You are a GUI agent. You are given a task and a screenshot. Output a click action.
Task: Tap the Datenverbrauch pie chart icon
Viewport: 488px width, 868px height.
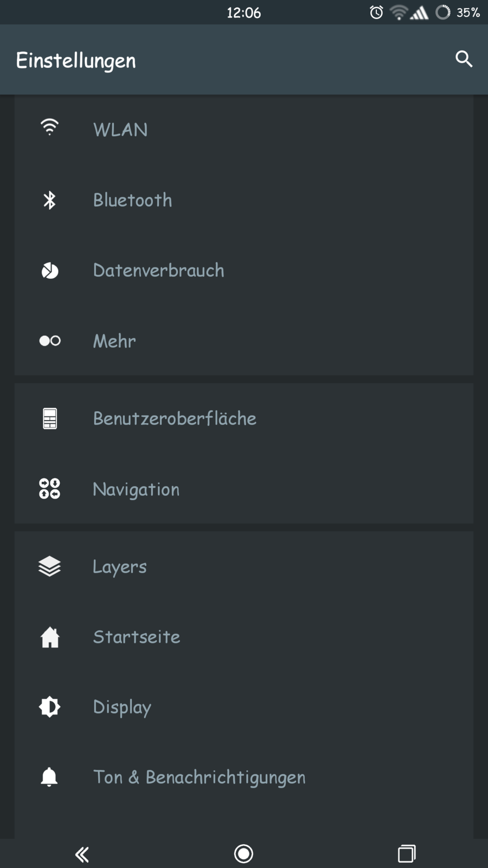[49, 270]
